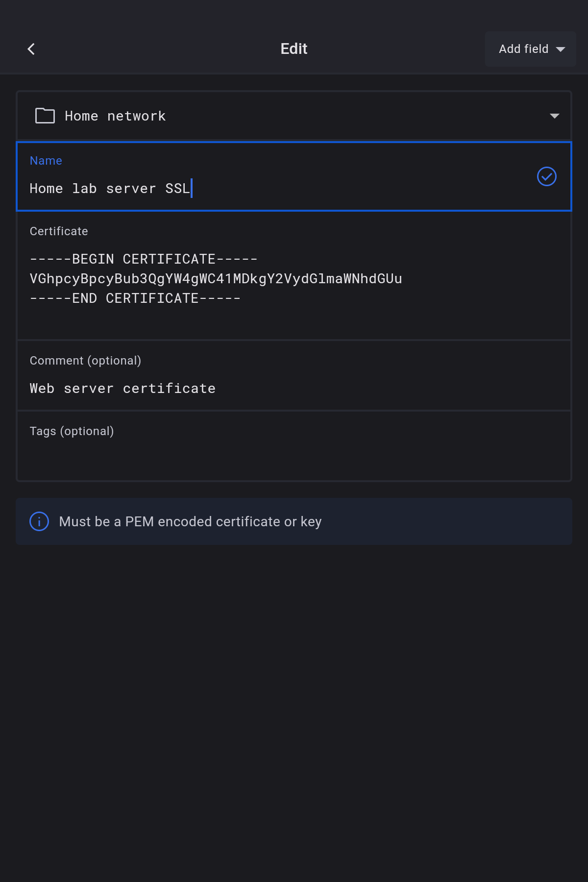Click the info icon in PEM notice
This screenshot has width=588, height=882.
[39, 521]
